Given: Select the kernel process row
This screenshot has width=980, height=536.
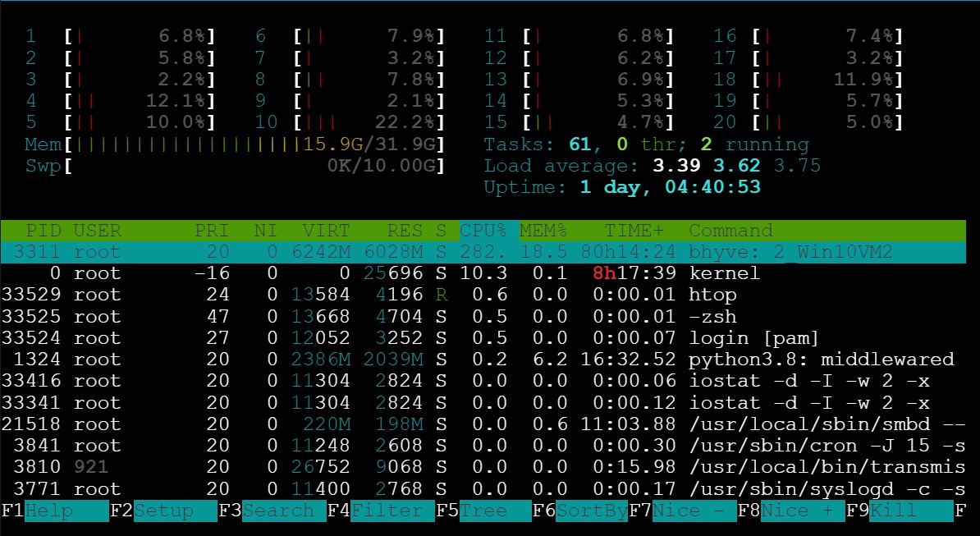Looking at the screenshot, I should point(483,273).
